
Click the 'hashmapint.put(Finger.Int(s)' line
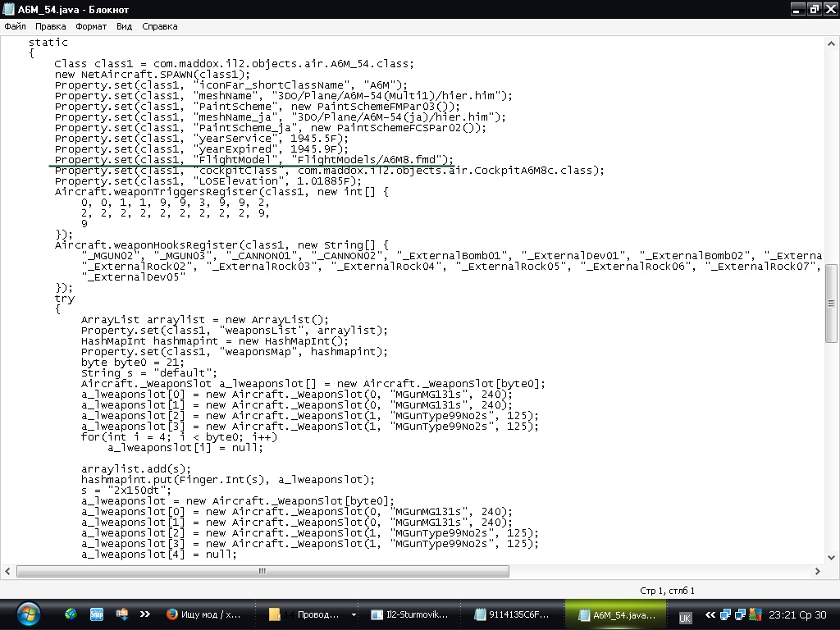coord(228,479)
